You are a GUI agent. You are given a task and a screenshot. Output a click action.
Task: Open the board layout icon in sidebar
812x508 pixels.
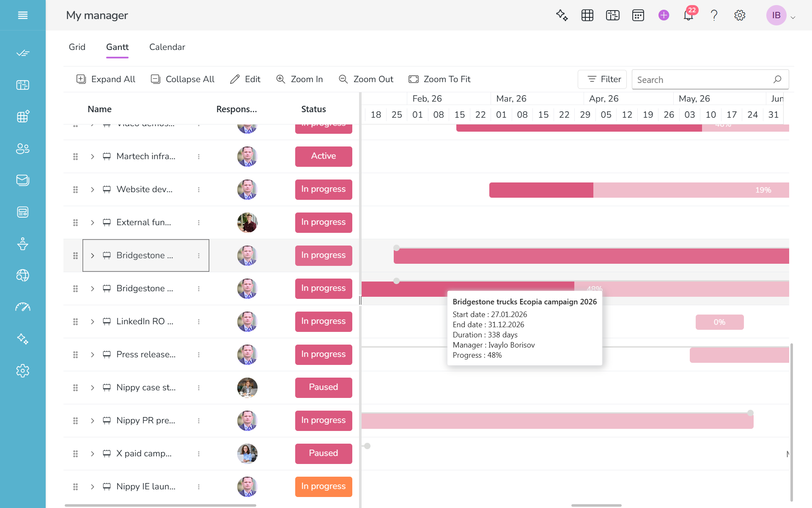(23, 85)
